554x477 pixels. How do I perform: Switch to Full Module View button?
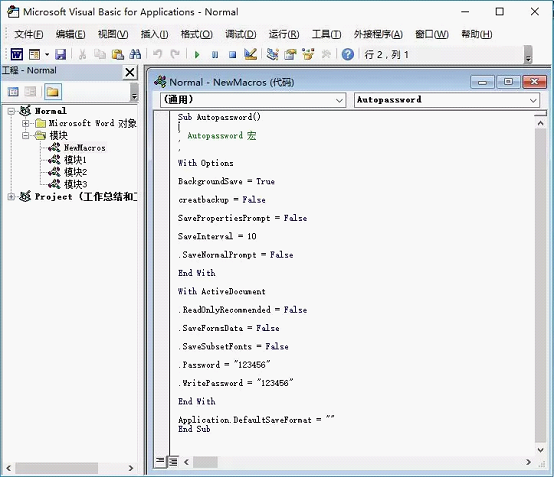pos(173,461)
